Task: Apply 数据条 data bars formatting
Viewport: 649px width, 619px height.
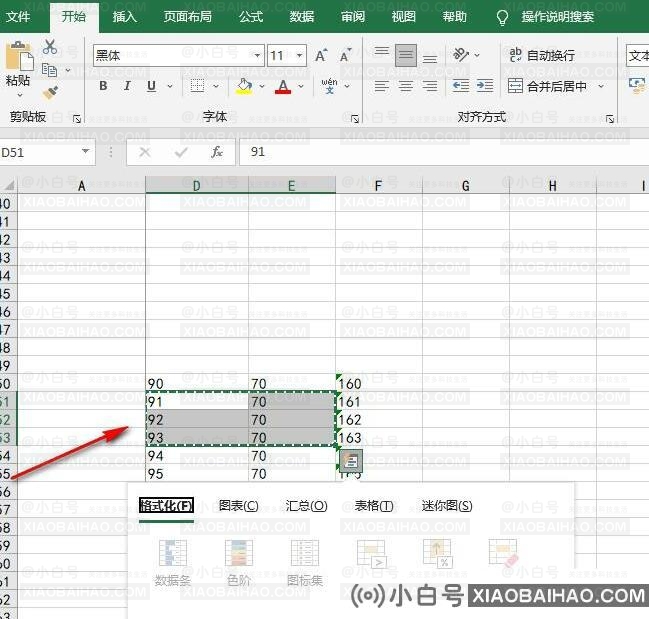Action: pyautogui.click(x=173, y=562)
